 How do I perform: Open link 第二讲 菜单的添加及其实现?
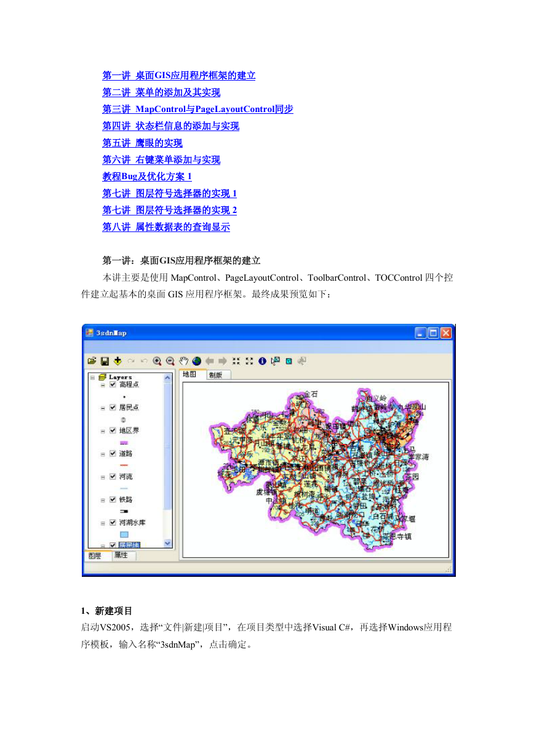coord(161,92)
